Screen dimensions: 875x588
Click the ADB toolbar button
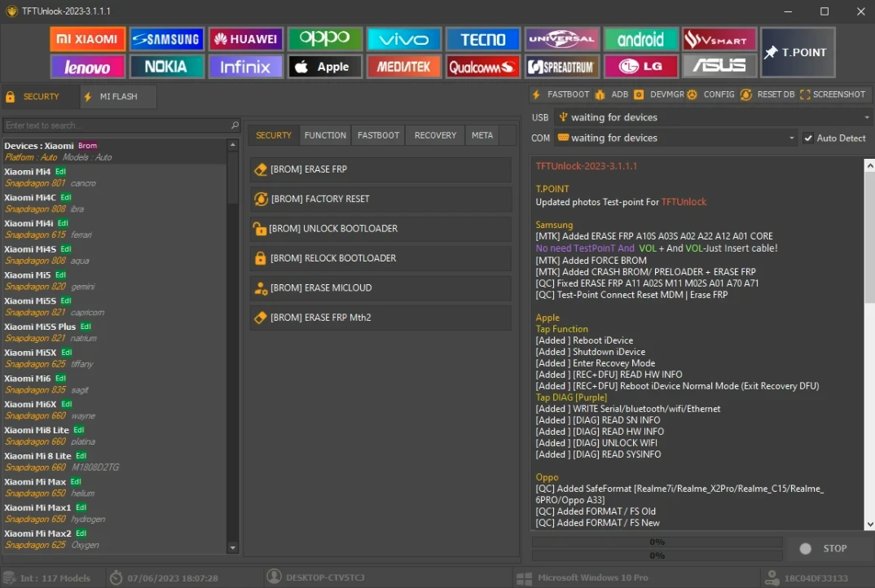pos(612,94)
